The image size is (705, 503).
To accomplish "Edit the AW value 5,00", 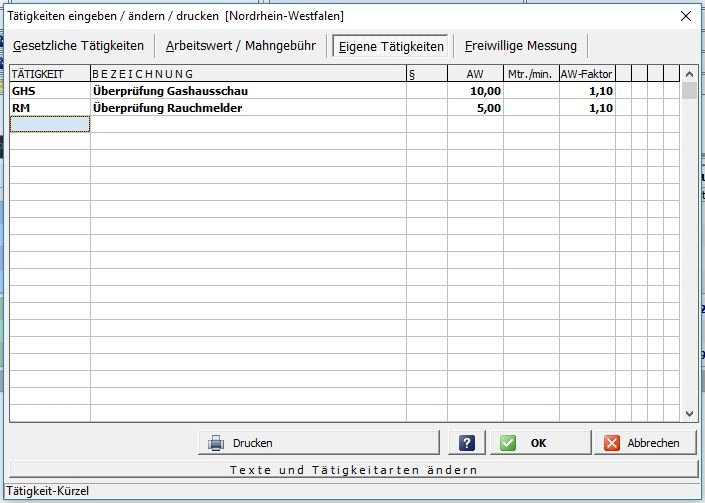I will pos(477,108).
